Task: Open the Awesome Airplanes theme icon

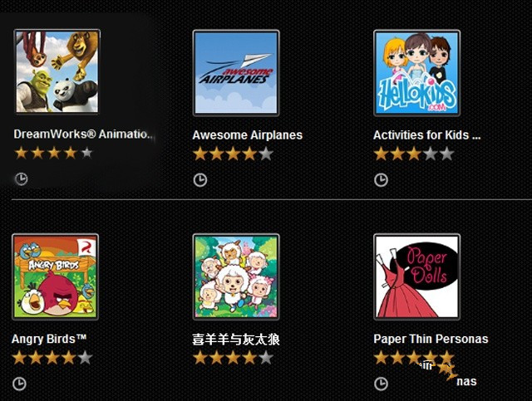Action: (x=236, y=73)
